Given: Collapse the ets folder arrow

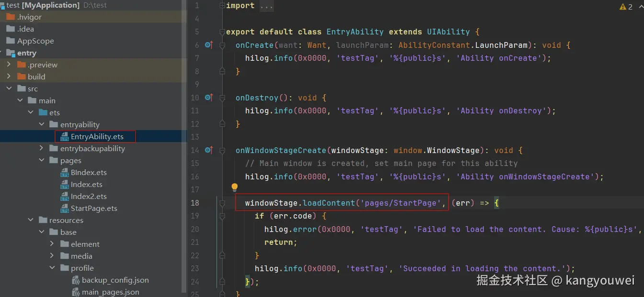Looking at the screenshot, I should click(x=31, y=112).
